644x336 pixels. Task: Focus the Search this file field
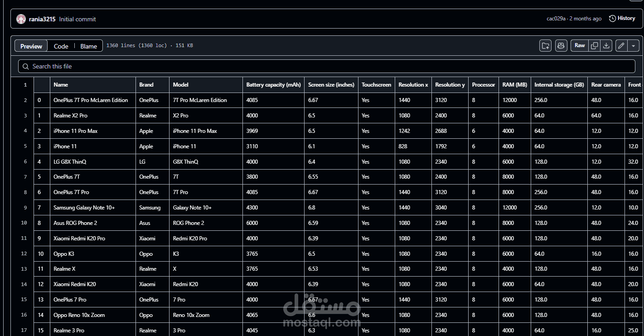coord(327,66)
